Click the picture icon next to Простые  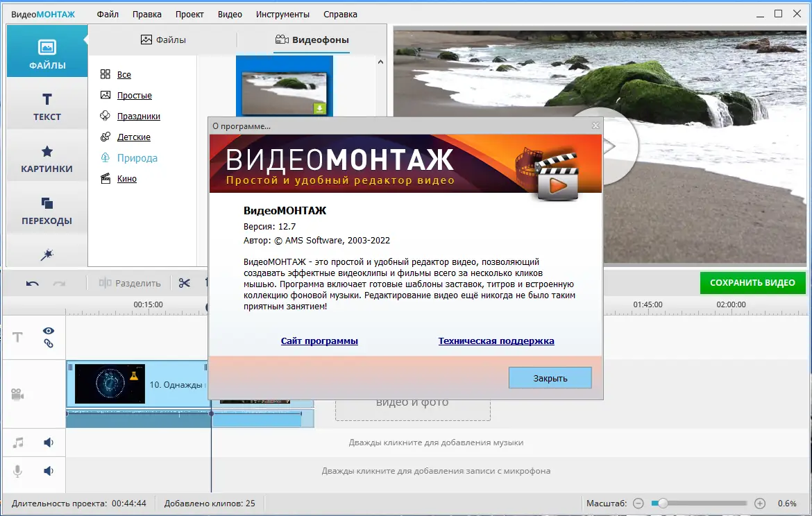[x=105, y=95]
